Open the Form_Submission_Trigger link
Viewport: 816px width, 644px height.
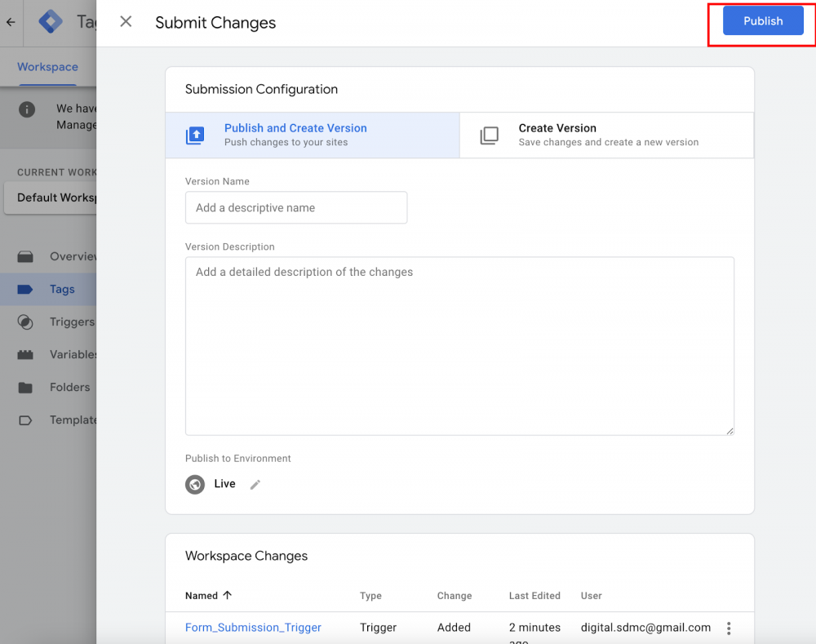point(253,628)
